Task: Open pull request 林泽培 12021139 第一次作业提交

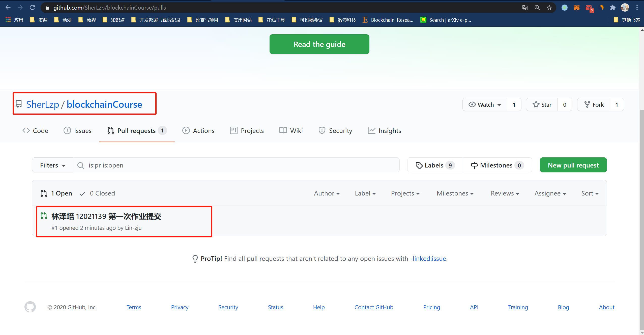Action: coord(106,216)
